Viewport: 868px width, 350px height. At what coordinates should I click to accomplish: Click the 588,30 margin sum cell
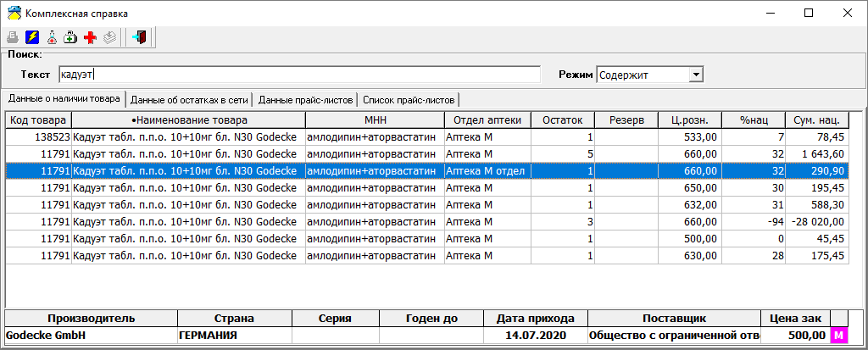817,205
